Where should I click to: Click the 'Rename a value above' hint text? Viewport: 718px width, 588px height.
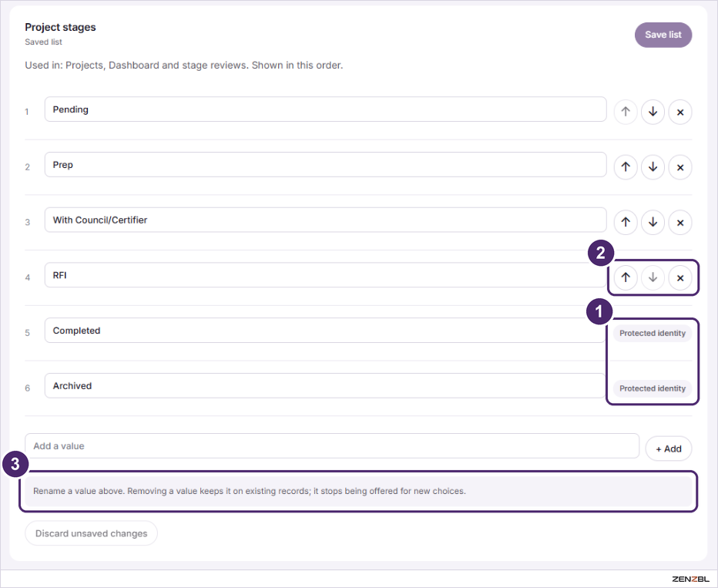[x=250, y=491]
